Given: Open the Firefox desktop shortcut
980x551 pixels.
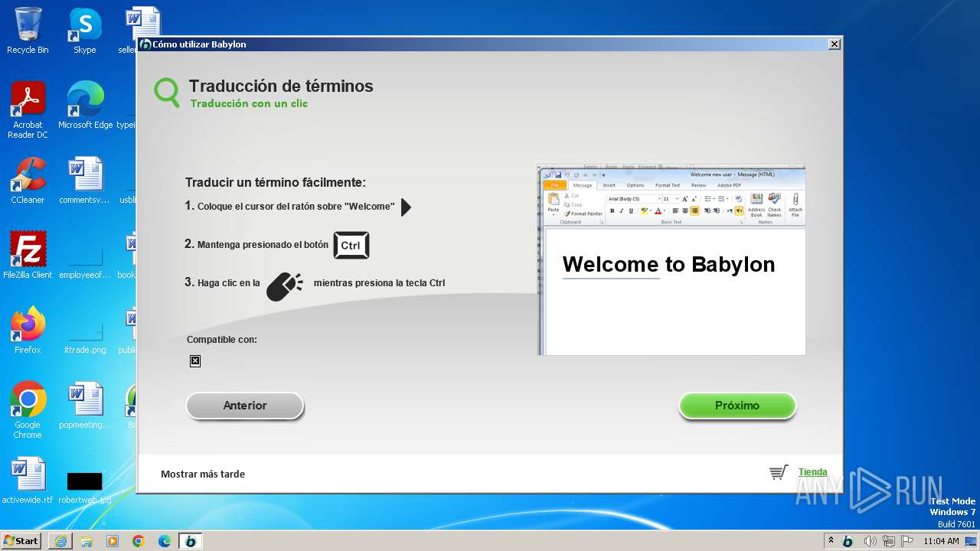Looking at the screenshot, I should [28, 331].
